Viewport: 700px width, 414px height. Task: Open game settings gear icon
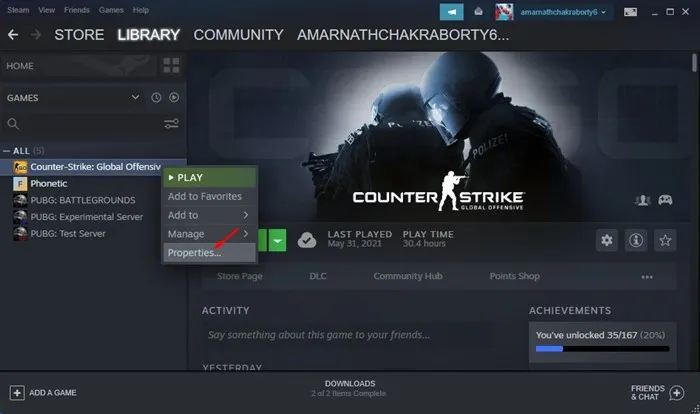point(607,240)
